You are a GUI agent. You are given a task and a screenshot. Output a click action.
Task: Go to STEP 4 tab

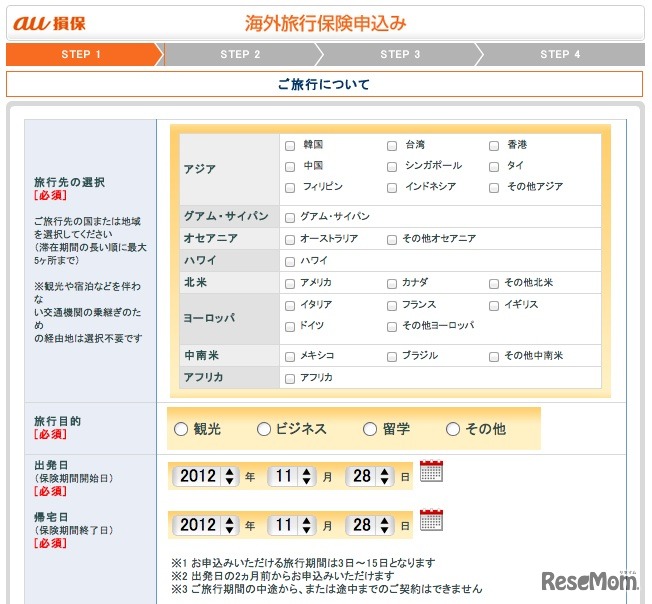[560, 54]
